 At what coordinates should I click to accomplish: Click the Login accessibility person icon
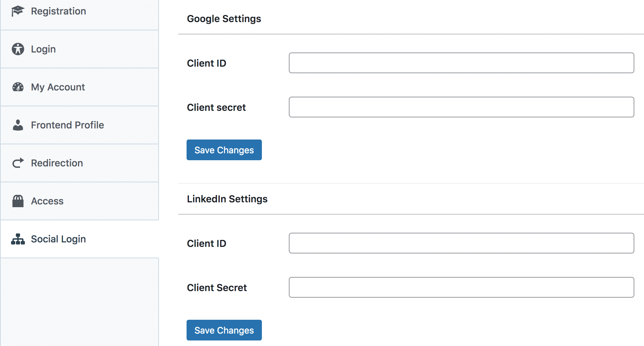click(x=18, y=49)
